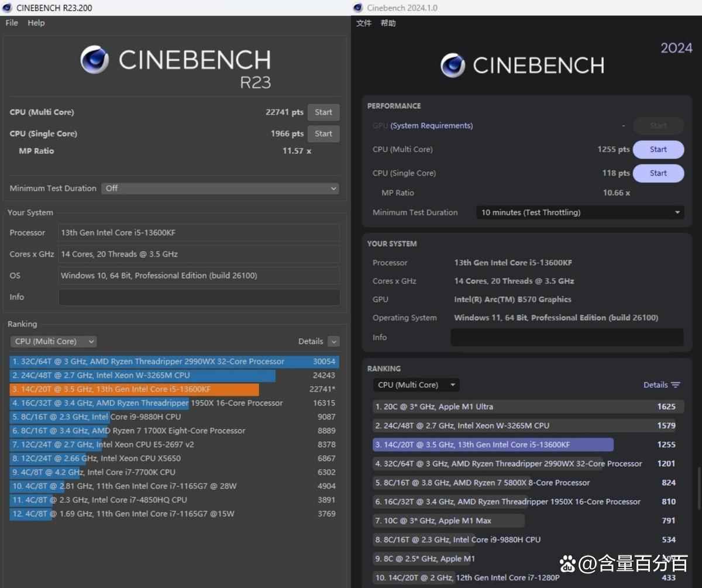Select 2024 ranking row Core i9-9880H
Image resolution: width=702 pixels, height=588 pixels.
pos(528,540)
